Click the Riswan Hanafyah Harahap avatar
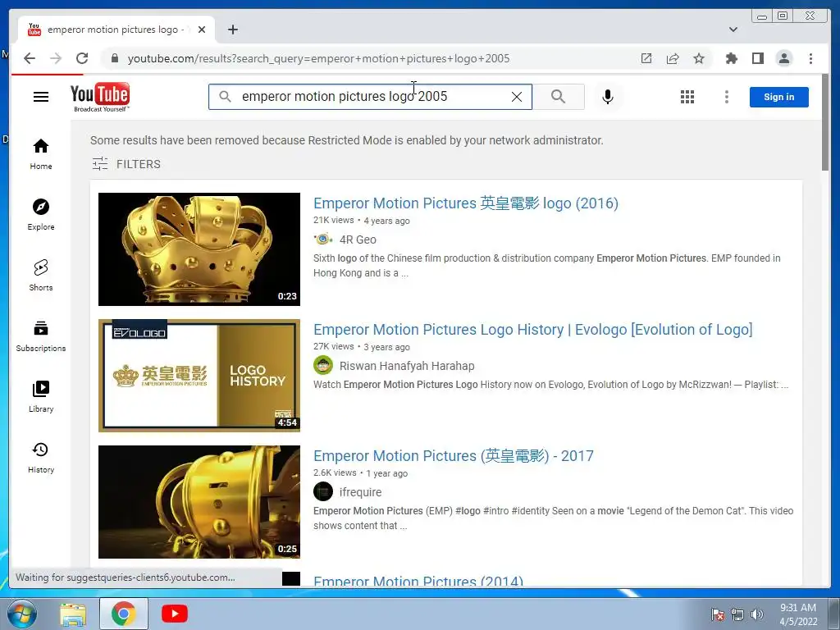 click(x=323, y=366)
